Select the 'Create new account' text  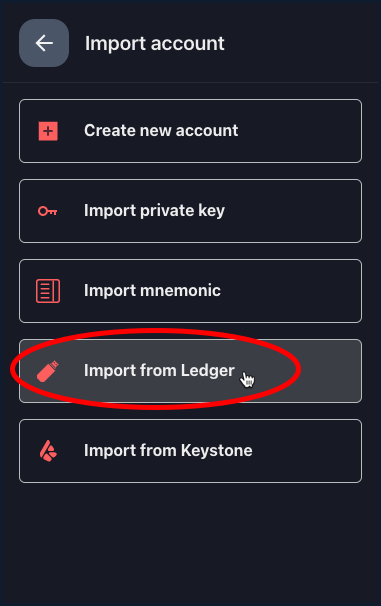(x=161, y=131)
